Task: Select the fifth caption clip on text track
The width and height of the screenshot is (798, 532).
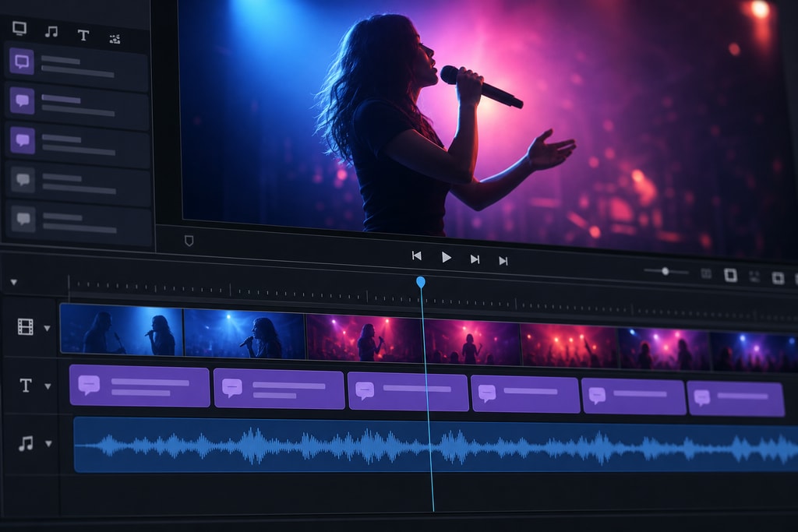Action: (634, 396)
